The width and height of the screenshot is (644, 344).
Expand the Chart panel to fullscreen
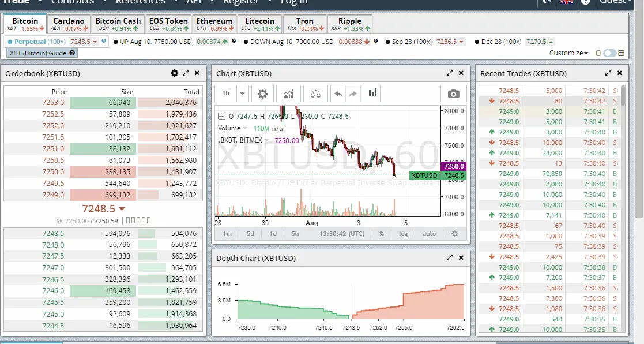coord(449,73)
